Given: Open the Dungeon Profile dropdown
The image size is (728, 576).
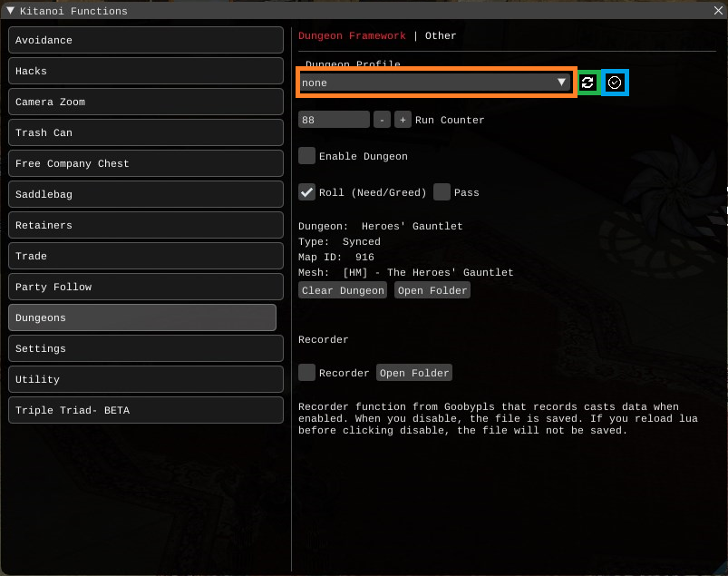Looking at the screenshot, I should tap(435, 83).
